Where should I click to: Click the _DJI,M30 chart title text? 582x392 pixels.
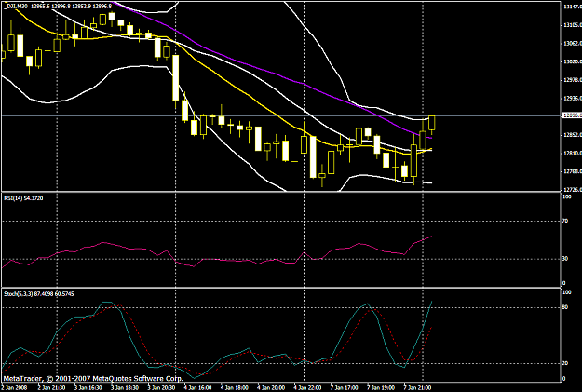click(16, 6)
